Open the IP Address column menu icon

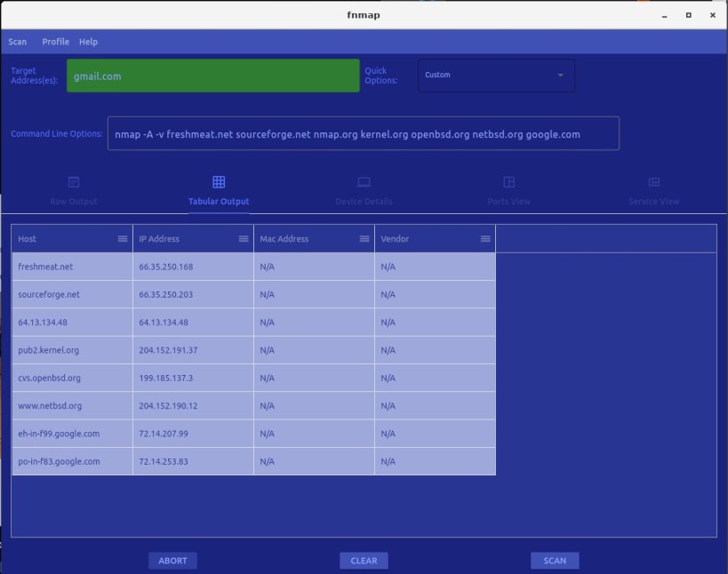(x=244, y=238)
